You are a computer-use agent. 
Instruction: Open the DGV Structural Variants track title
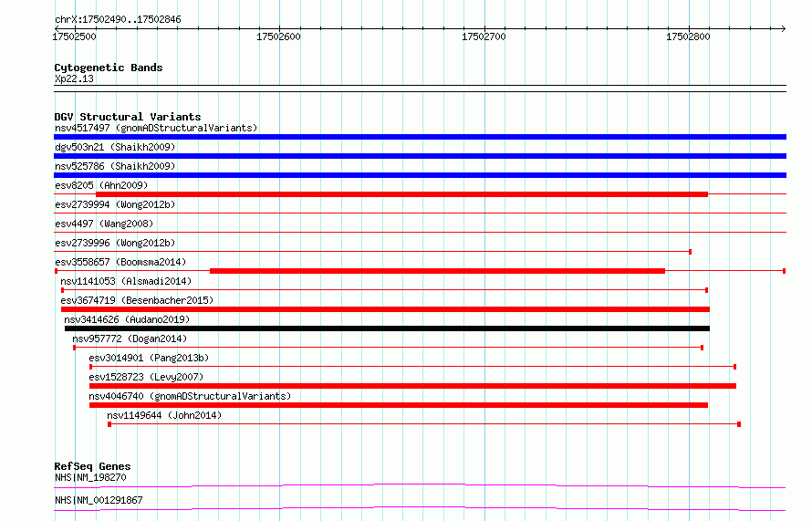coord(128,117)
